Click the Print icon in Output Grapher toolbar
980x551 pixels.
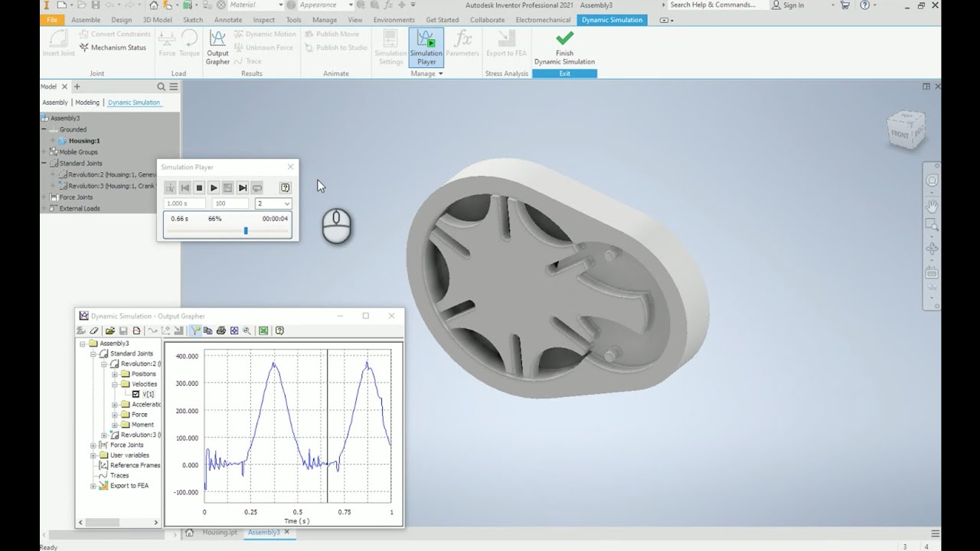point(221,331)
